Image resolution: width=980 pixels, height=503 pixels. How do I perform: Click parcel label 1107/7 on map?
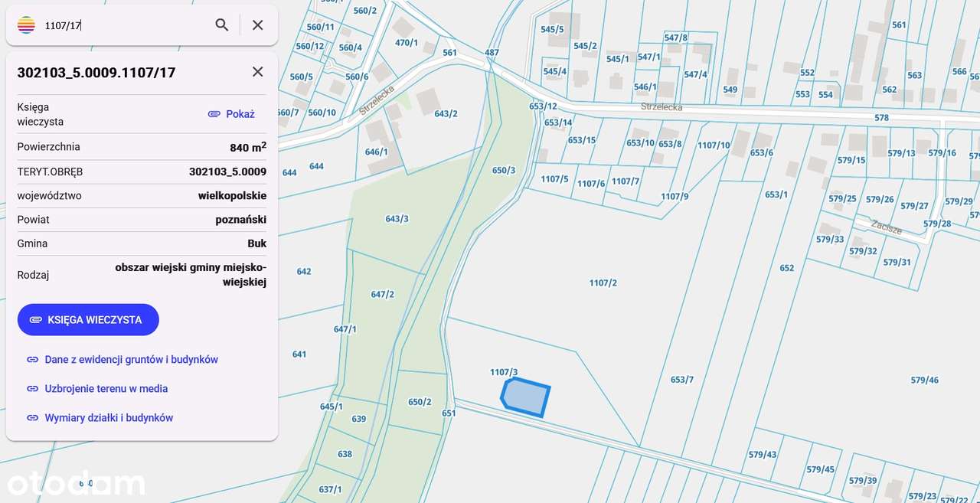click(626, 181)
